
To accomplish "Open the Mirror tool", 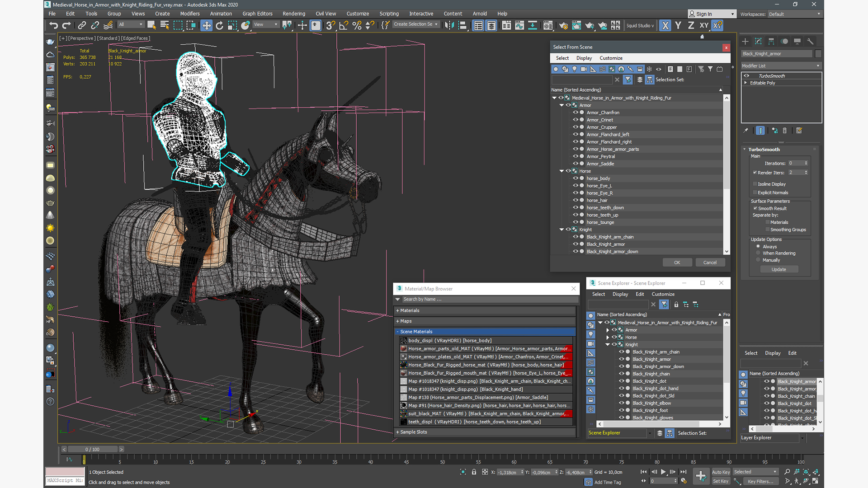I will click(x=449, y=25).
